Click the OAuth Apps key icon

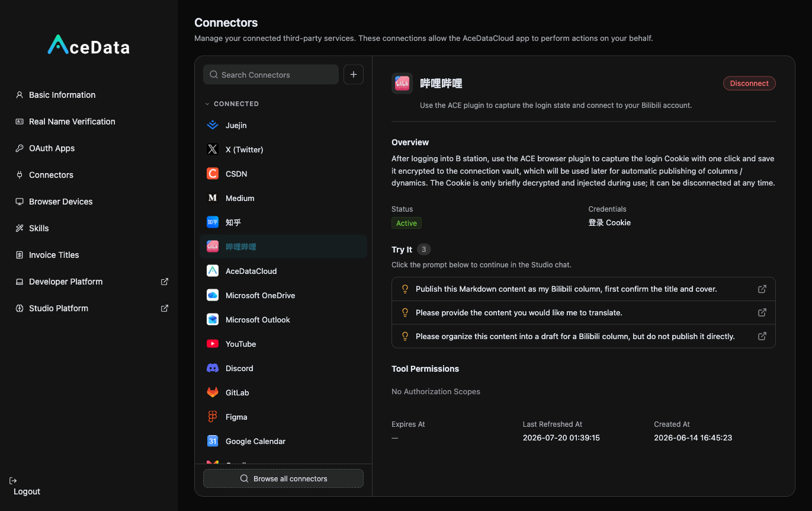(x=20, y=148)
